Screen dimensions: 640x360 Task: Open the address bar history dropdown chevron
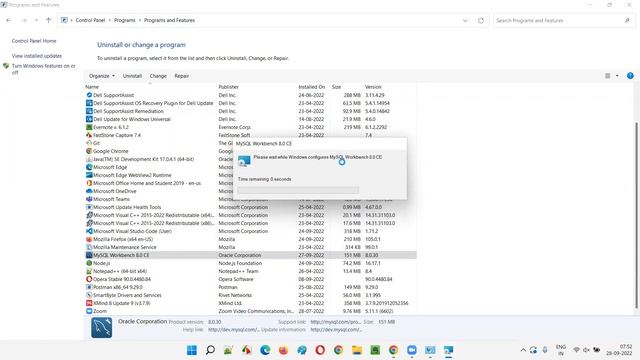click(x=465, y=20)
